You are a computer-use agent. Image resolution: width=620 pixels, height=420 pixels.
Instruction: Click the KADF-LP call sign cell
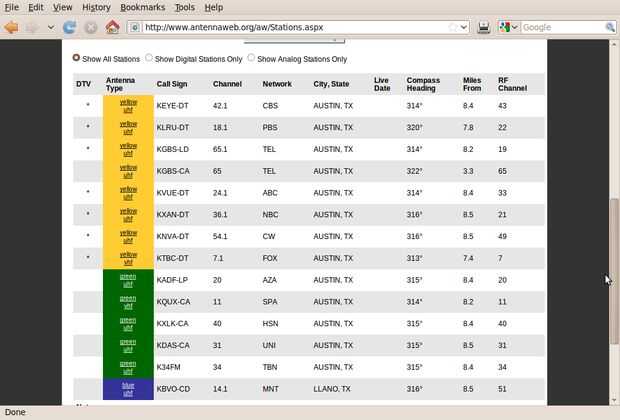(172, 280)
